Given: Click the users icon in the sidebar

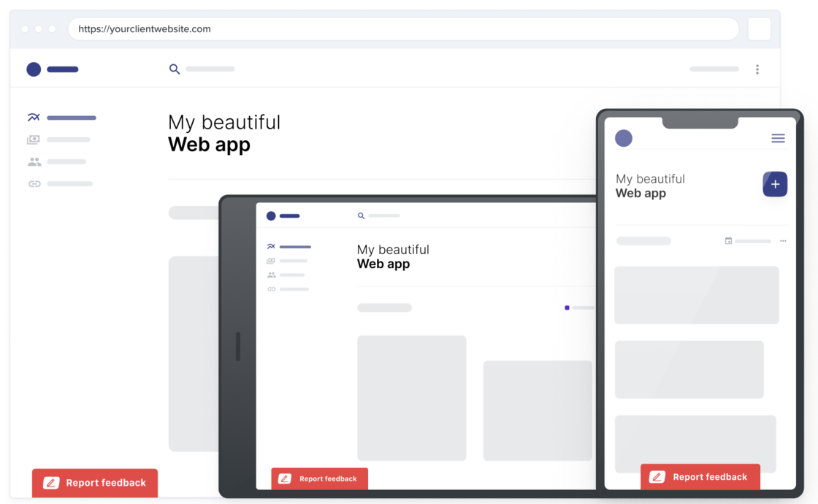Looking at the screenshot, I should pyautogui.click(x=34, y=161).
